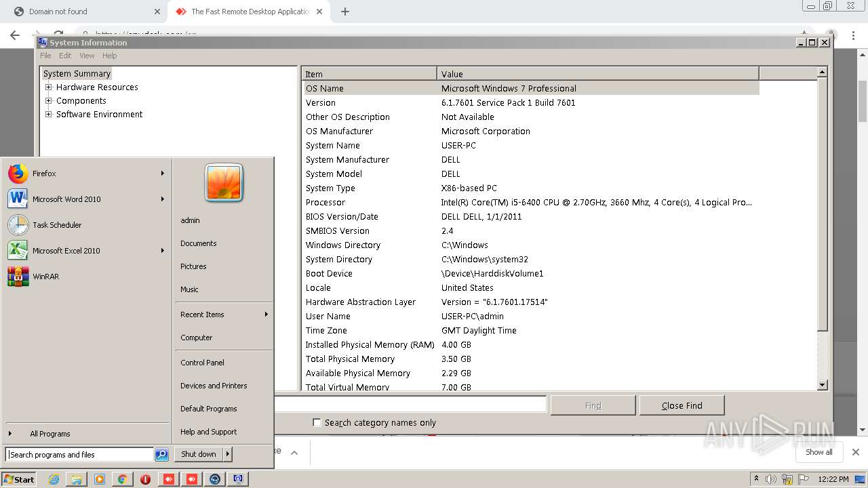Toggle Search category names only checkbox

[317, 422]
